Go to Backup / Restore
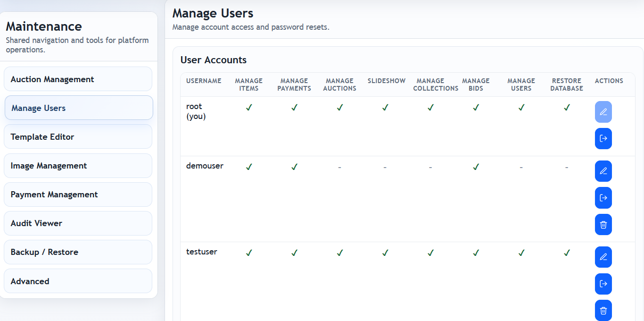Image resolution: width=644 pixels, height=321 pixels. point(78,252)
